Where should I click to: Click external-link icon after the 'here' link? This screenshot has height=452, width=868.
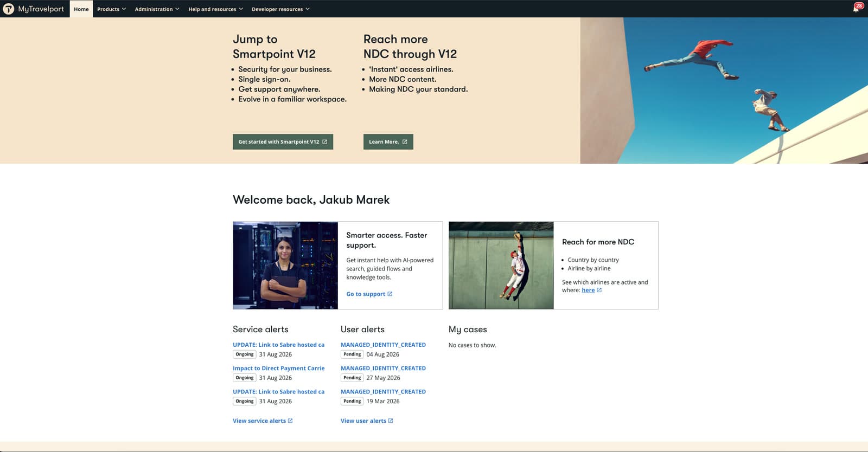click(599, 290)
